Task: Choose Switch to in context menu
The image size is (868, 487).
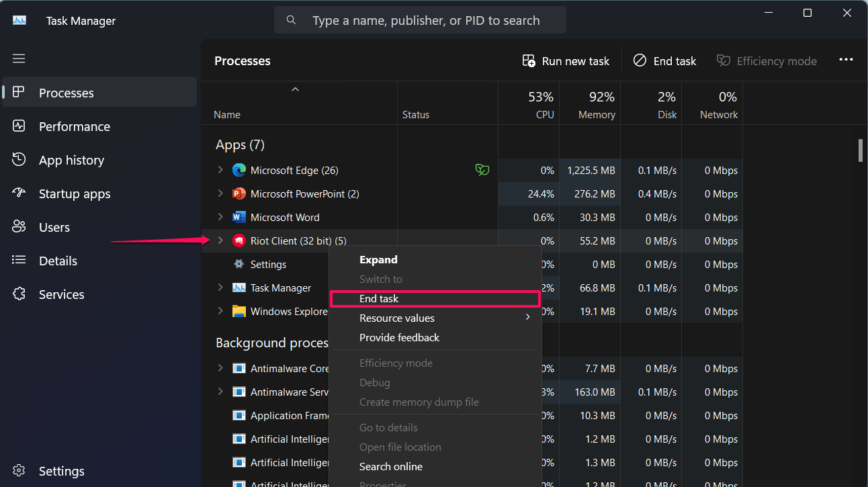Action: [435, 279]
